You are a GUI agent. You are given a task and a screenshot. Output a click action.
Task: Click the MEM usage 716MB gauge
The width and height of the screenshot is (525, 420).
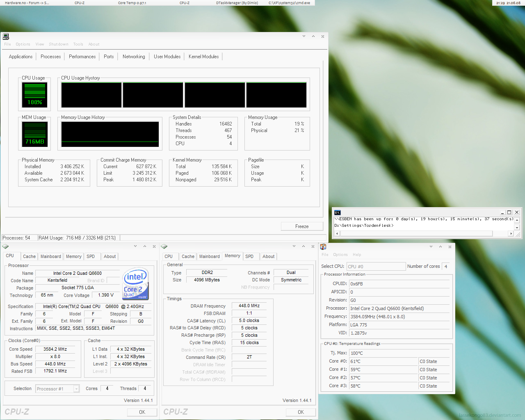35,134
